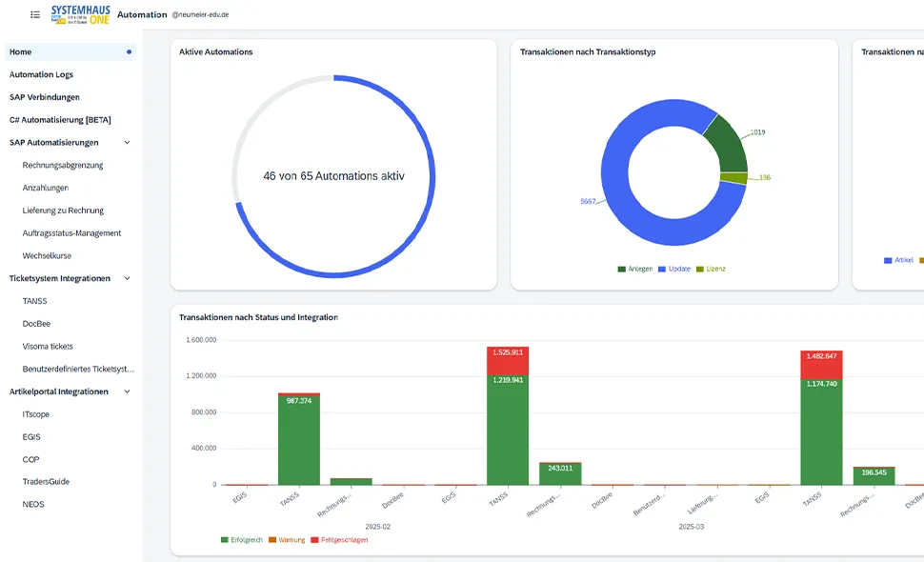
Task: Collapse the Artikelportal Integrationen chevron
Action: tap(127, 391)
